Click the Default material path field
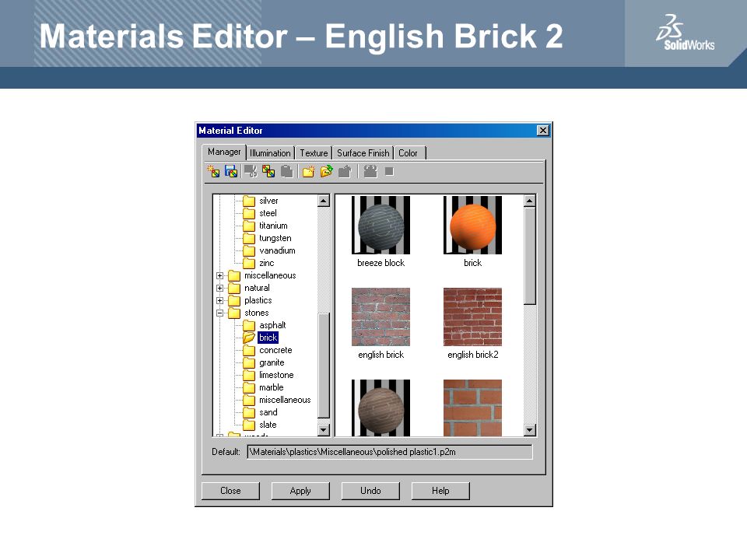Image resolution: width=747 pixels, height=560 pixels. (x=390, y=452)
